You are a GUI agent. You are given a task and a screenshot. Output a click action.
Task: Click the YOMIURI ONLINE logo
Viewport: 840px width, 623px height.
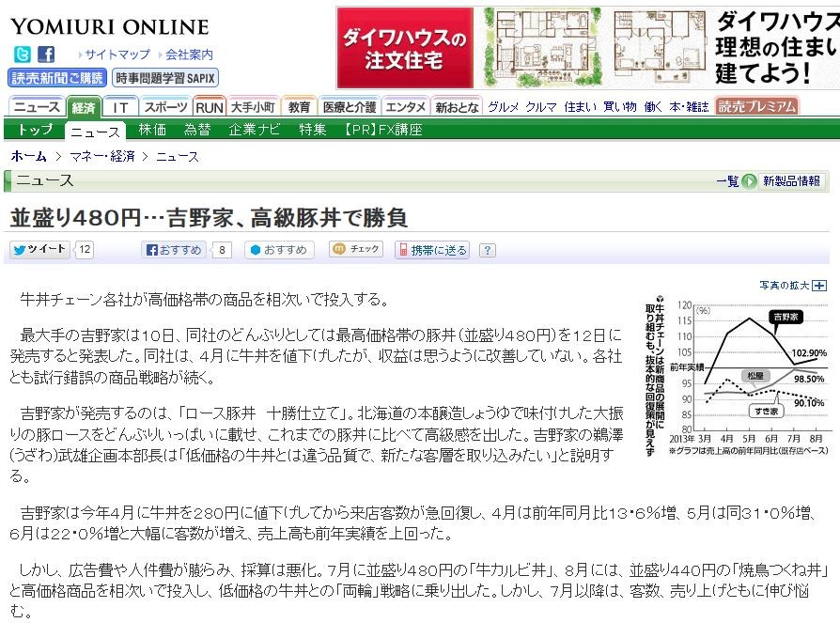click(x=110, y=27)
